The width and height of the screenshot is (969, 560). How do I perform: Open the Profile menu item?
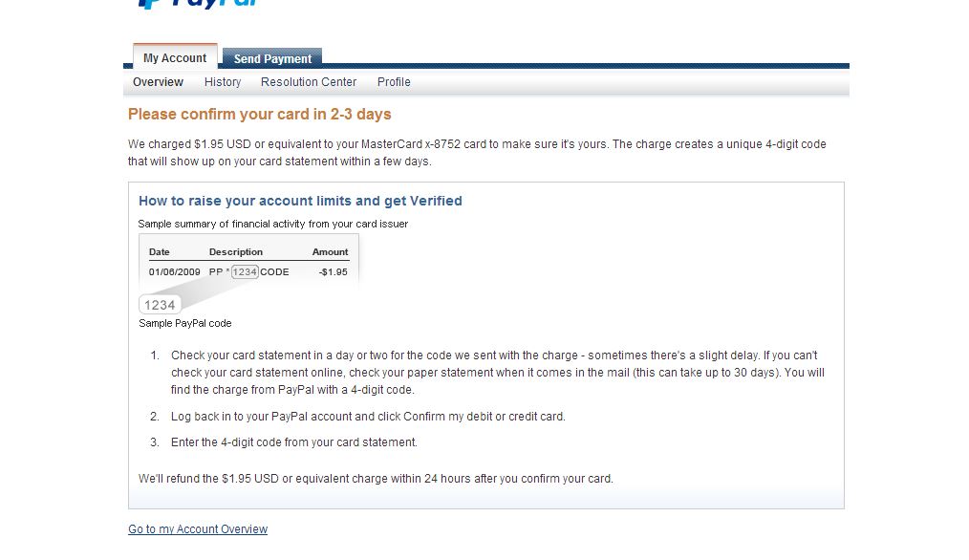tap(394, 82)
